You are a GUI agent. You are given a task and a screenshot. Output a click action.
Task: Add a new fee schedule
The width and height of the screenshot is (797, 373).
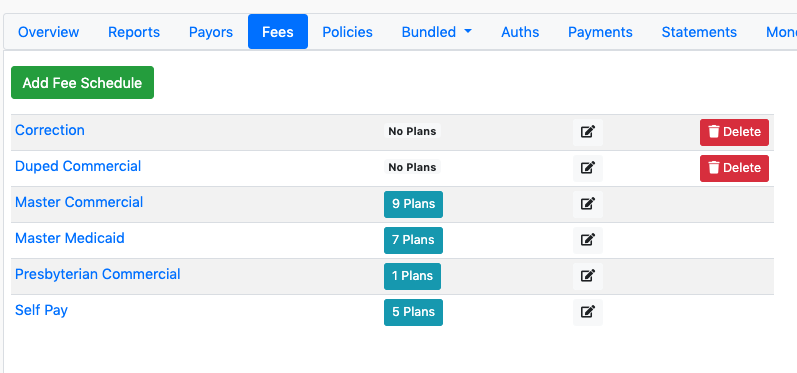[82, 82]
